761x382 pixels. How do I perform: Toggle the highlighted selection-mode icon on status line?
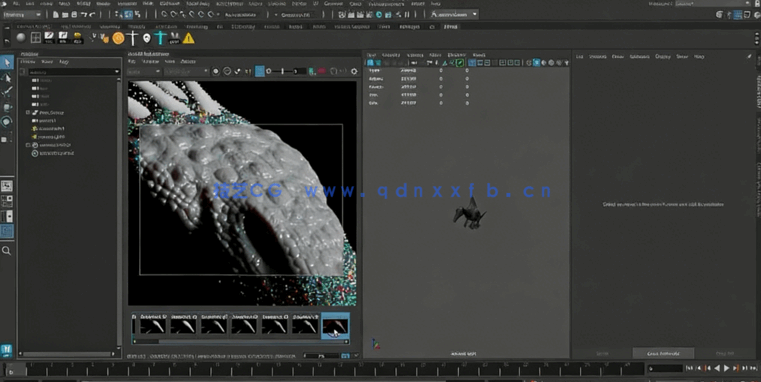(x=129, y=15)
